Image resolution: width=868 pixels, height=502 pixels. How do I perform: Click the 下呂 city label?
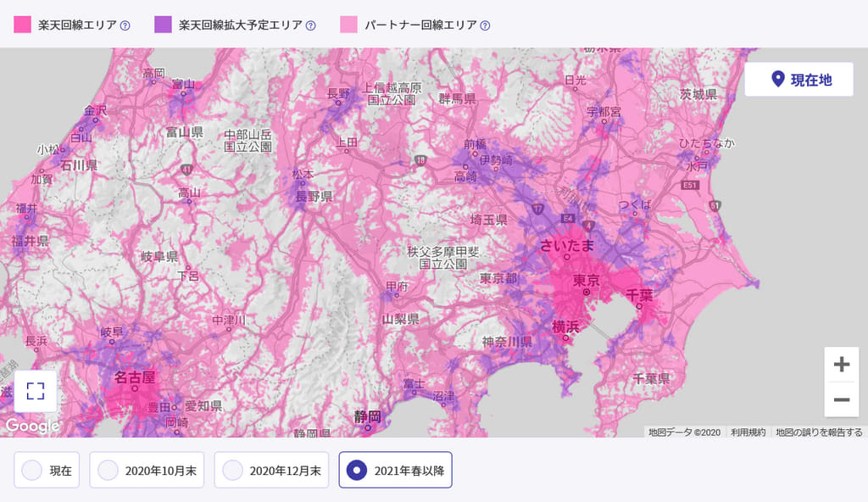click(x=187, y=276)
